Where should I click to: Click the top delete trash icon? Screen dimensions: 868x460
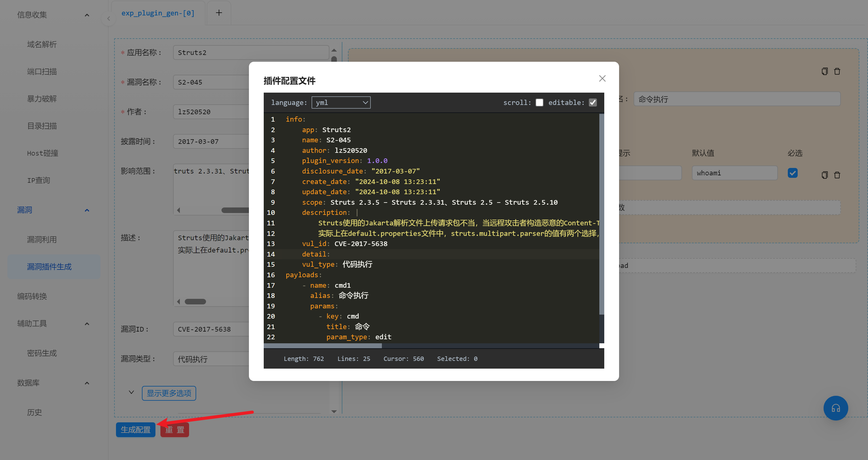tap(837, 71)
